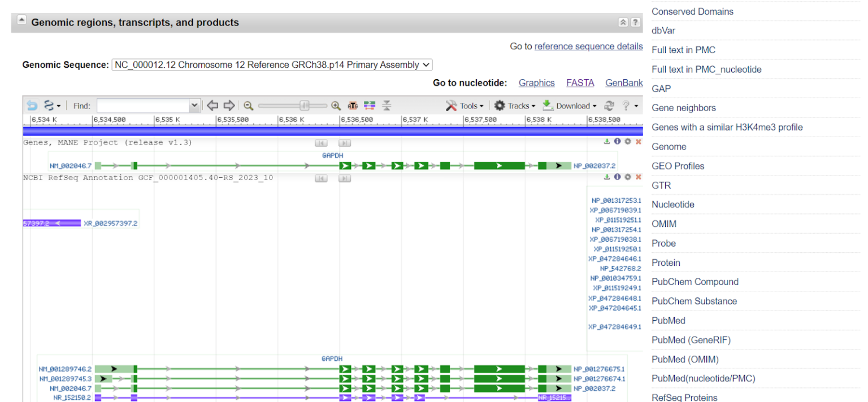The width and height of the screenshot is (868, 402).
Task: Open the FASTA nucleotide link
Action: 580,83
